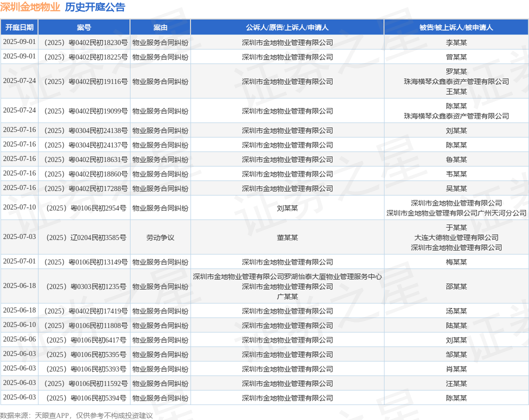
Task: Click defendant 汤某某
Action: [x=456, y=311]
